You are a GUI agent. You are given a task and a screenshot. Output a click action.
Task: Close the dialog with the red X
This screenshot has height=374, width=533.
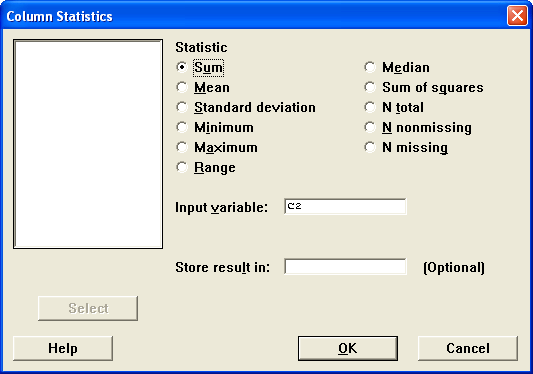click(x=517, y=16)
